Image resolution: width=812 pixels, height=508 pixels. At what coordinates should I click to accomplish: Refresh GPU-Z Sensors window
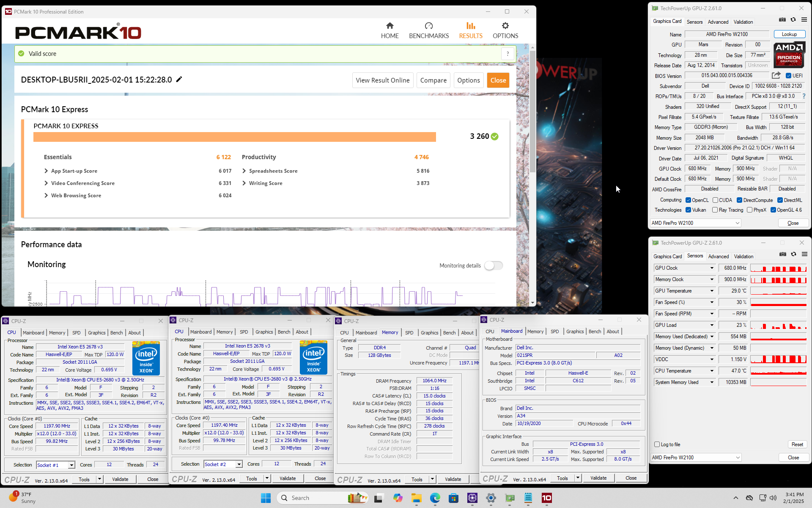point(794,254)
